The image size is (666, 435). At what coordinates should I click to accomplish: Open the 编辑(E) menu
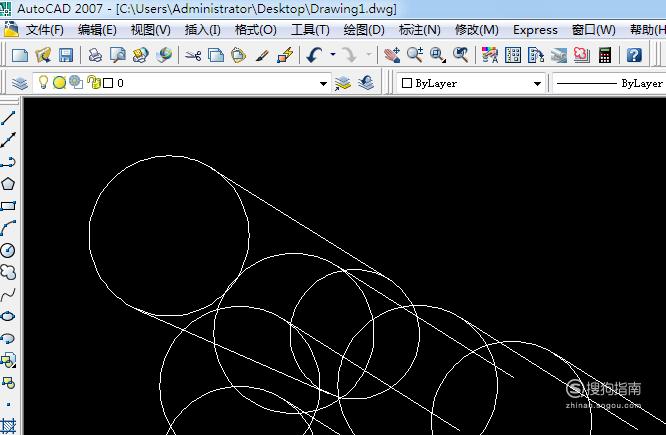pos(97,30)
